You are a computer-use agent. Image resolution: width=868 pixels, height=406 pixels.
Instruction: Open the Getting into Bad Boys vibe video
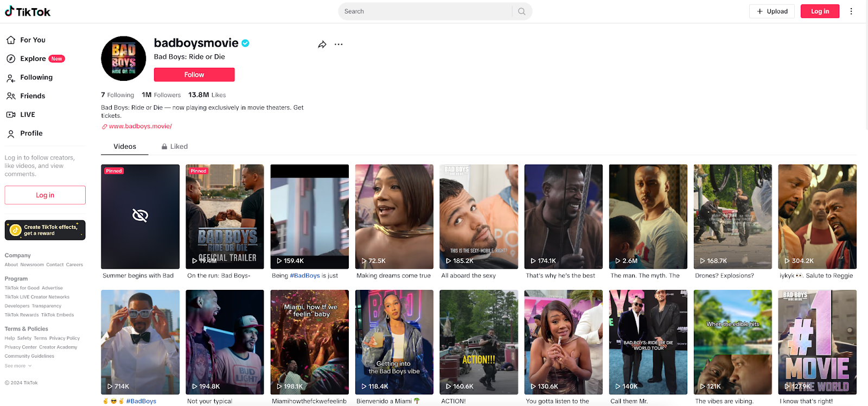tap(394, 342)
